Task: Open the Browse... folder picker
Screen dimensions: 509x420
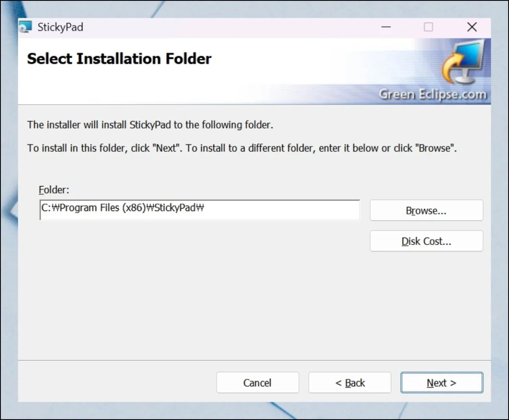Action: tap(426, 211)
